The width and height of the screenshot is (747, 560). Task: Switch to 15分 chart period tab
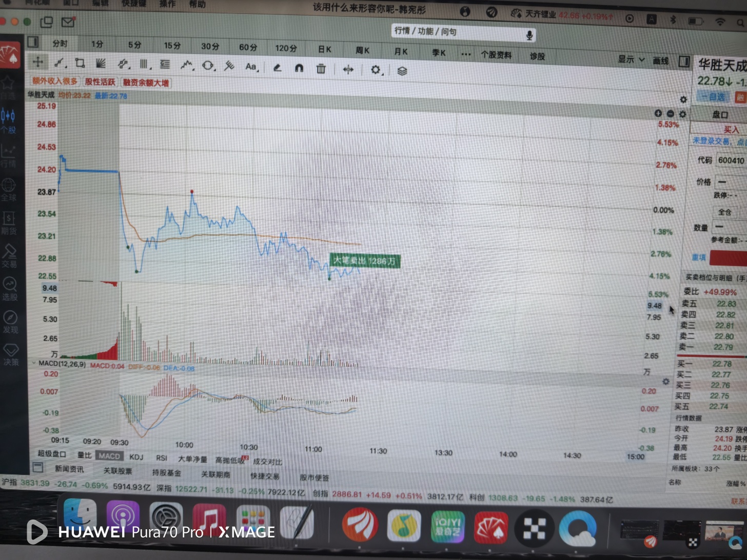pyautogui.click(x=172, y=46)
